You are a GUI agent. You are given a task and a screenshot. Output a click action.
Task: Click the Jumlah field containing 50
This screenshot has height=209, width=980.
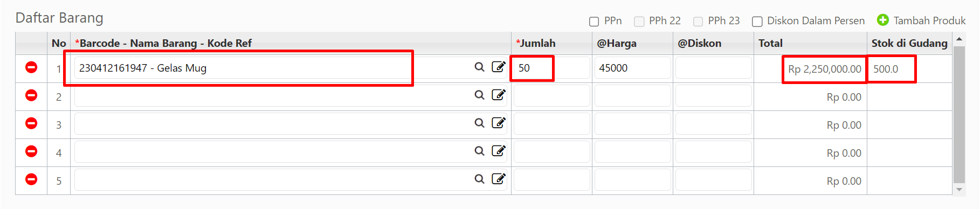pos(551,68)
